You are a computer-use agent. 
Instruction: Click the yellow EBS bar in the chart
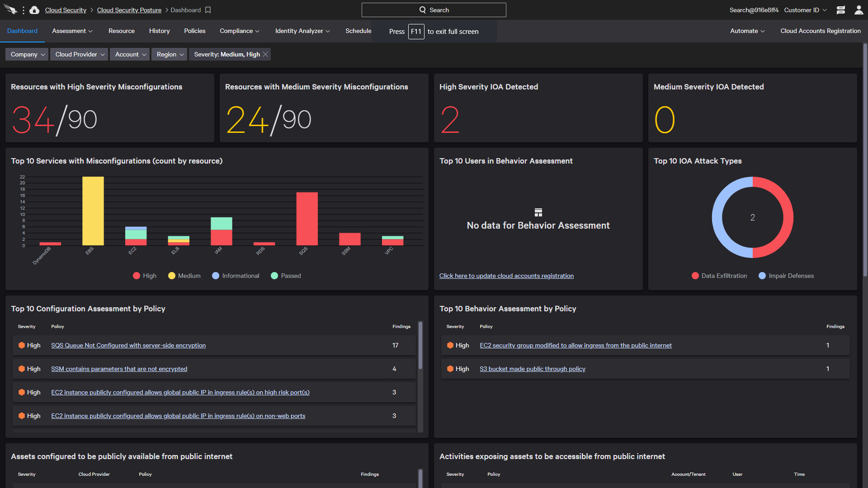pyautogui.click(x=93, y=211)
